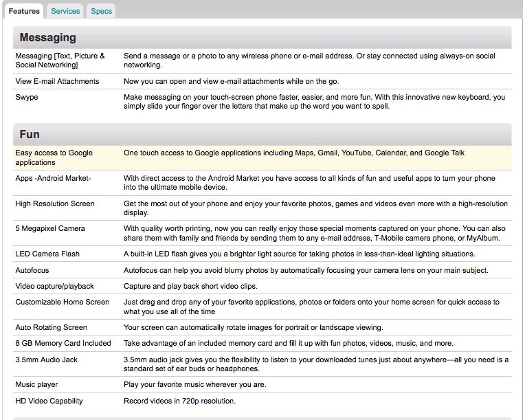
Task: Select the 'Music player' feature name
Action: [37, 384]
